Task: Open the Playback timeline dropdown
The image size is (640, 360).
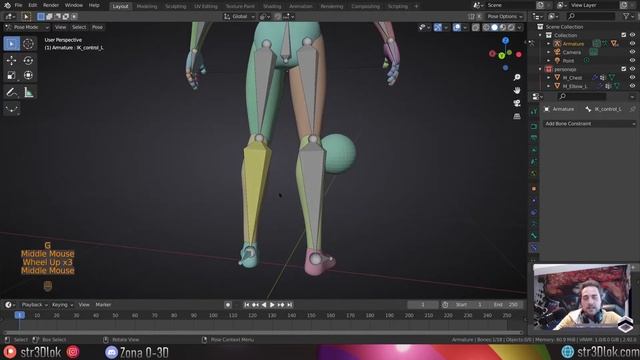Action: (x=34, y=305)
